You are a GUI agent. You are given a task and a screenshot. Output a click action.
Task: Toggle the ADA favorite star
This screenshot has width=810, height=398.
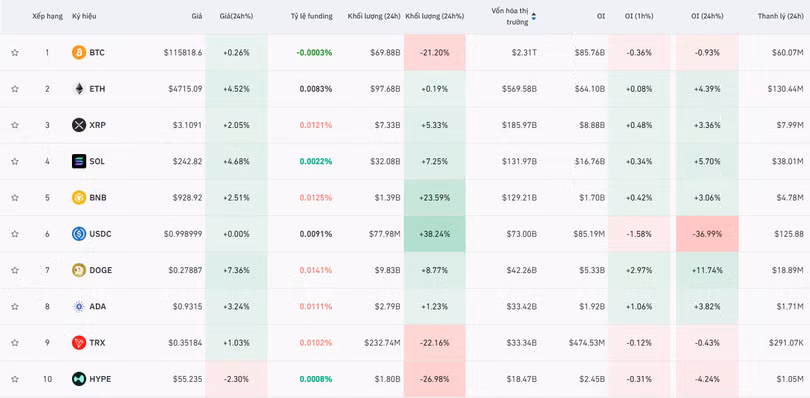tap(15, 307)
